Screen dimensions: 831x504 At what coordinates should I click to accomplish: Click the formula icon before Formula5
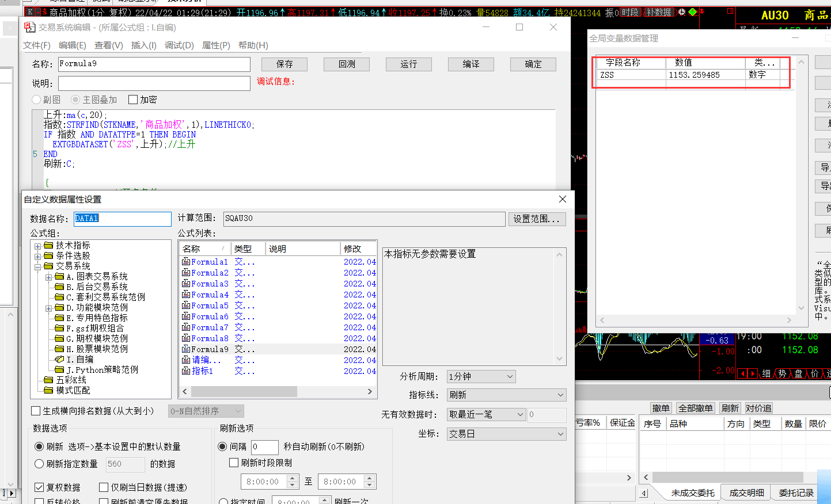[186, 306]
